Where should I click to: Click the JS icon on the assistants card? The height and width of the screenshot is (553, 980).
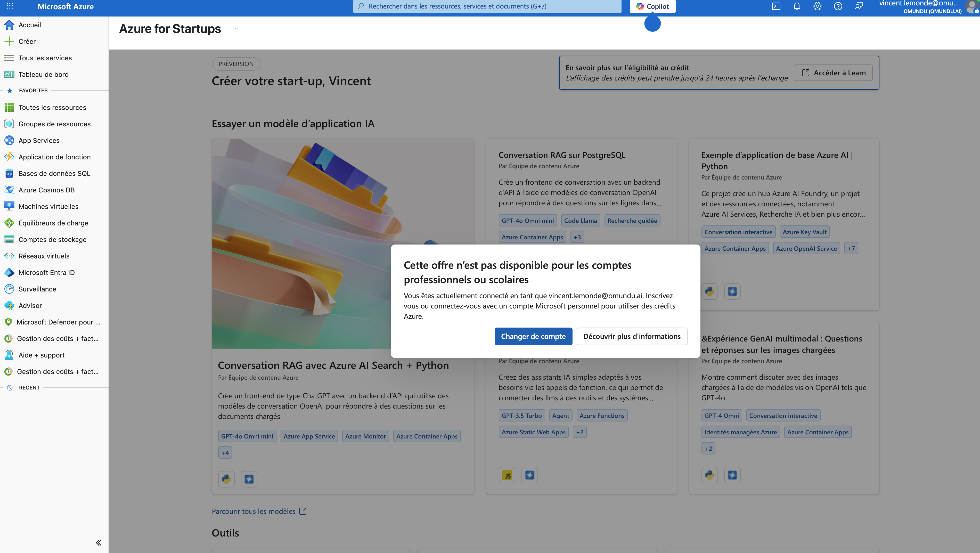coord(507,475)
